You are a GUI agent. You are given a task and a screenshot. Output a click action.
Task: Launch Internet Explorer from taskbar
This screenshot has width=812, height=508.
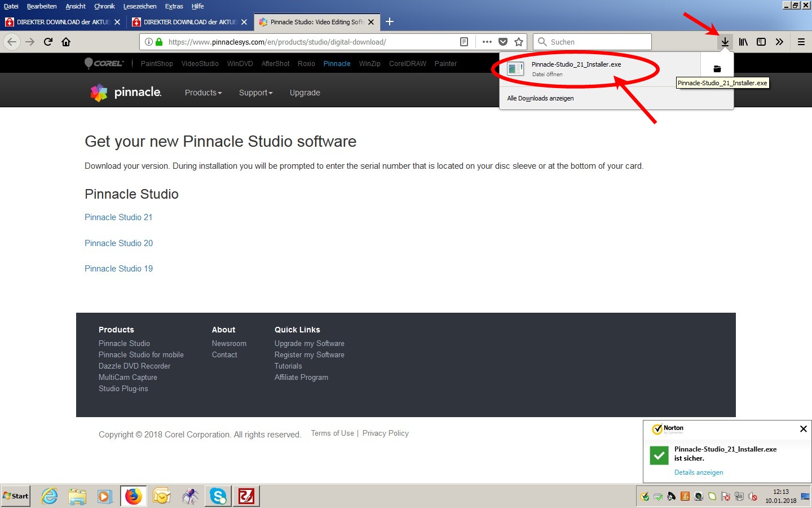50,496
